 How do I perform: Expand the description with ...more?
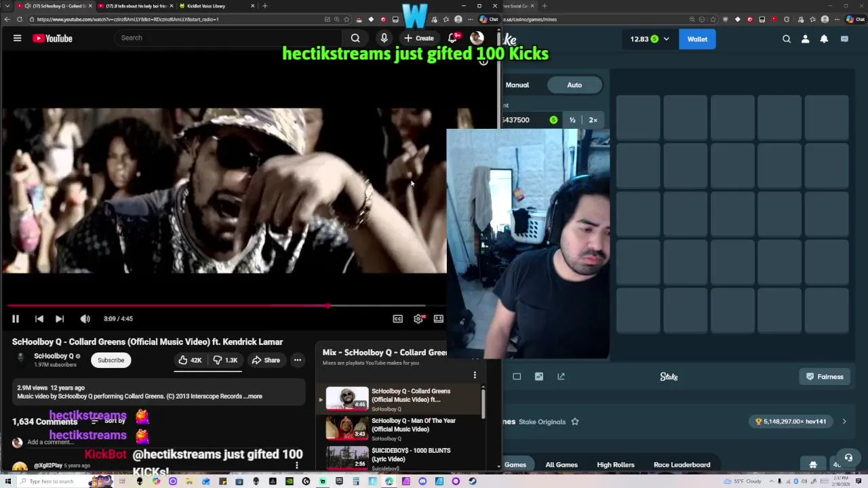(x=253, y=396)
